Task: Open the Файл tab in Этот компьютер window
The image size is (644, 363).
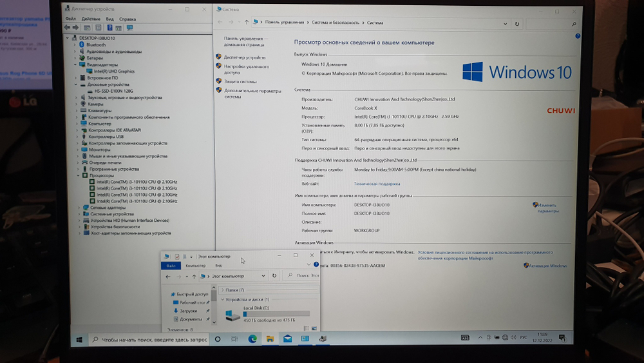Action: 171,266
